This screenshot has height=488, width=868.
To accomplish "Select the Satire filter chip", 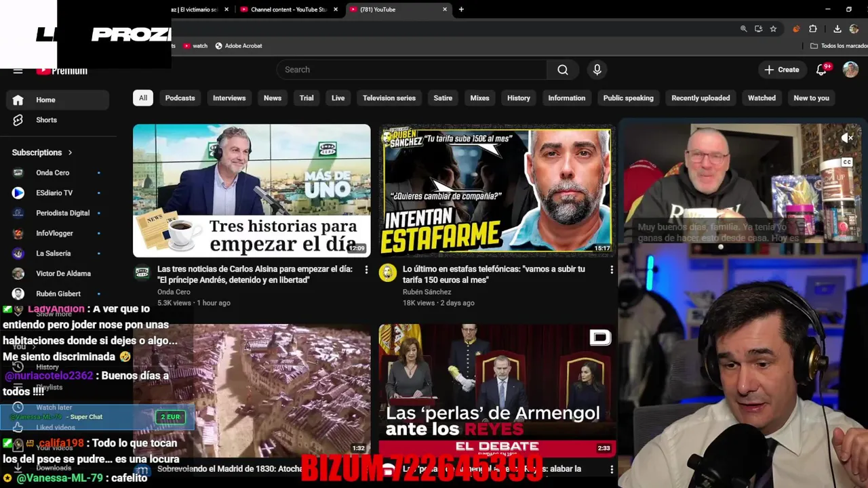I will pos(443,98).
